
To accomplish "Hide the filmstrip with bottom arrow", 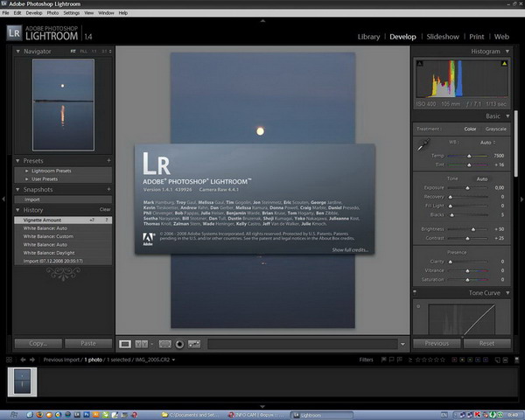I will pyautogui.click(x=262, y=407).
